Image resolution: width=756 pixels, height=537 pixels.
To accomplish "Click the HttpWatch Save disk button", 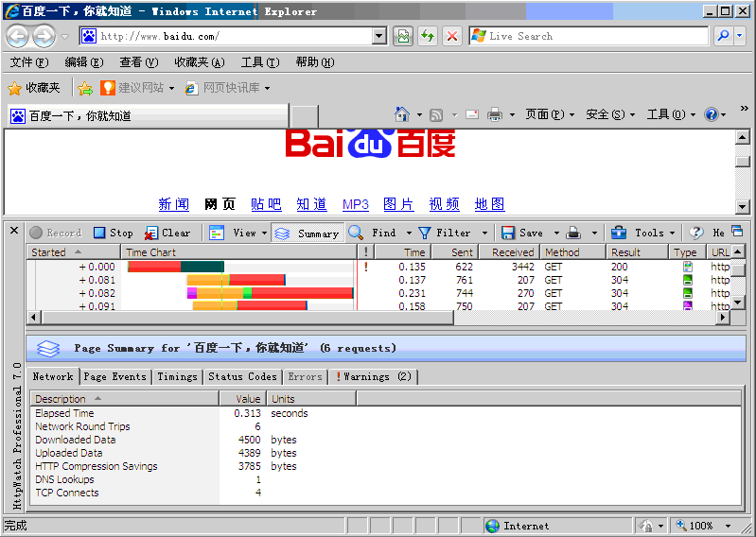I will coord(522,234).
